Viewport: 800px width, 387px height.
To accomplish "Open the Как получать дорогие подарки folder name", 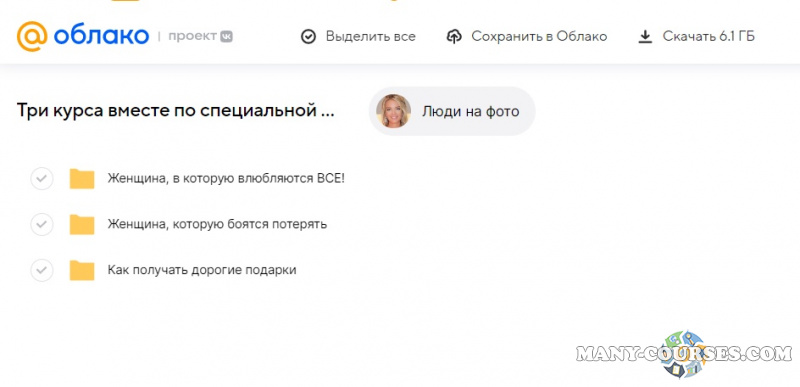I will [x=202, y=270].
